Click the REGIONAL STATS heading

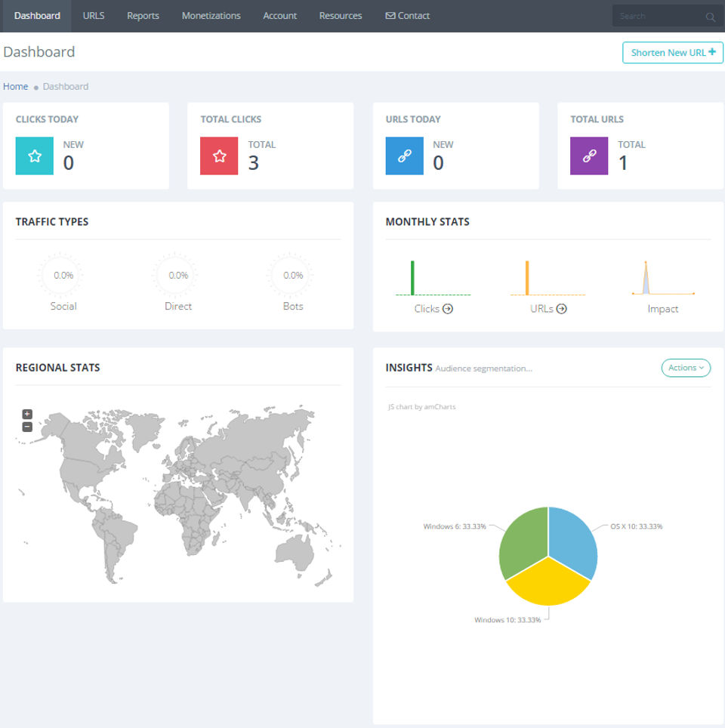[x=57, y=368]
